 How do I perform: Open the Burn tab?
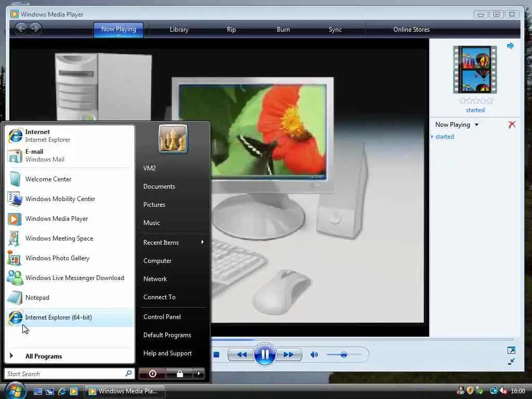click(283, 30)
